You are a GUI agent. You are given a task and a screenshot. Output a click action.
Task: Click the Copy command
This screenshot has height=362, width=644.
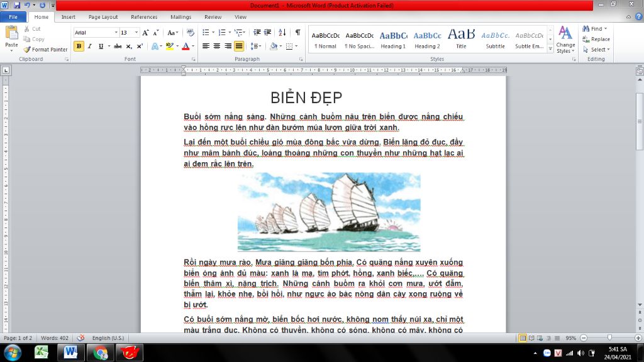click(x=34, y=39)
